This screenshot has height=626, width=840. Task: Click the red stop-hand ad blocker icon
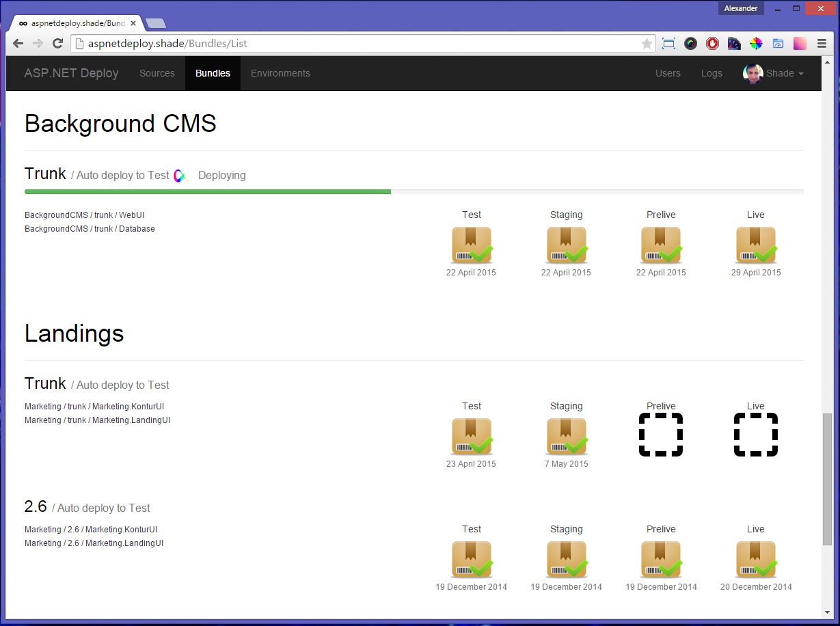tap(712, 44)
